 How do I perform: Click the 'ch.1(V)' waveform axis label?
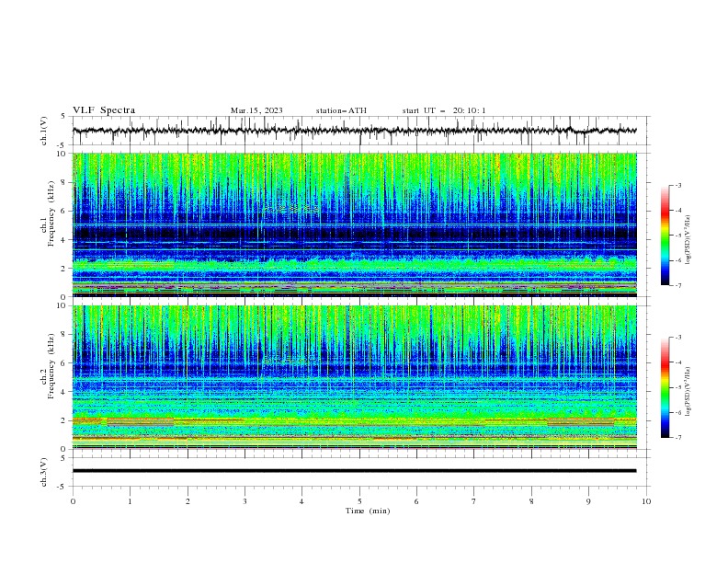pos(44,131)
